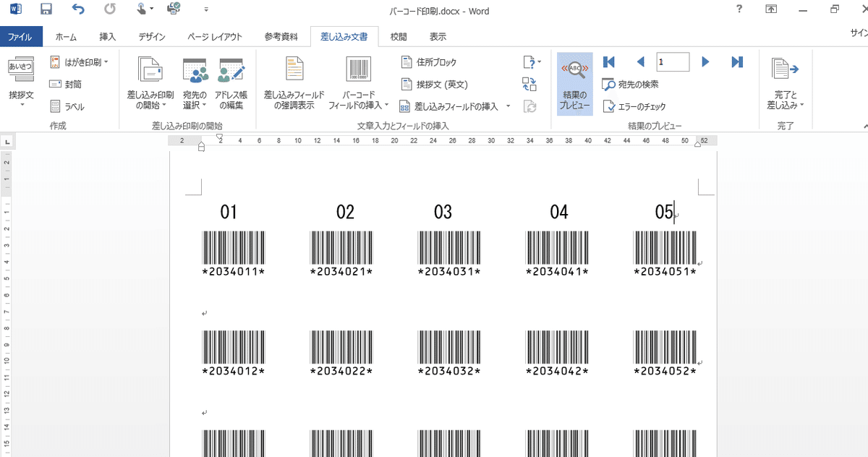Image resolution: width=868 pixels, height=457 pixels.
Task: Switch to the 参考資料 tab
Action: coord(281,36)
